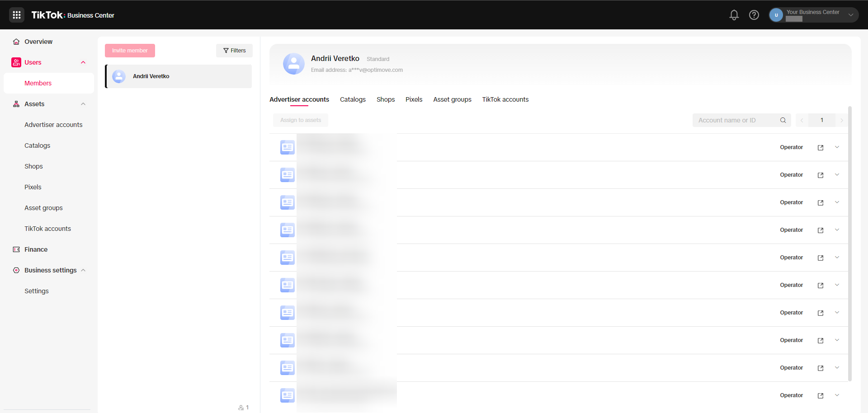Open the Filters button
The width and height of the screenshot is (868, 413).
tap(234, 51)
